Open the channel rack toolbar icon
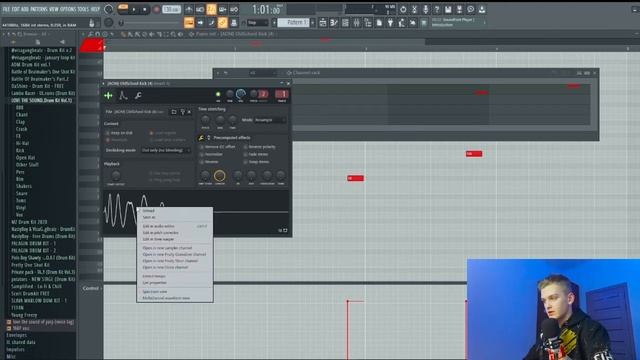The image size is (640, 360). point(345,23)
